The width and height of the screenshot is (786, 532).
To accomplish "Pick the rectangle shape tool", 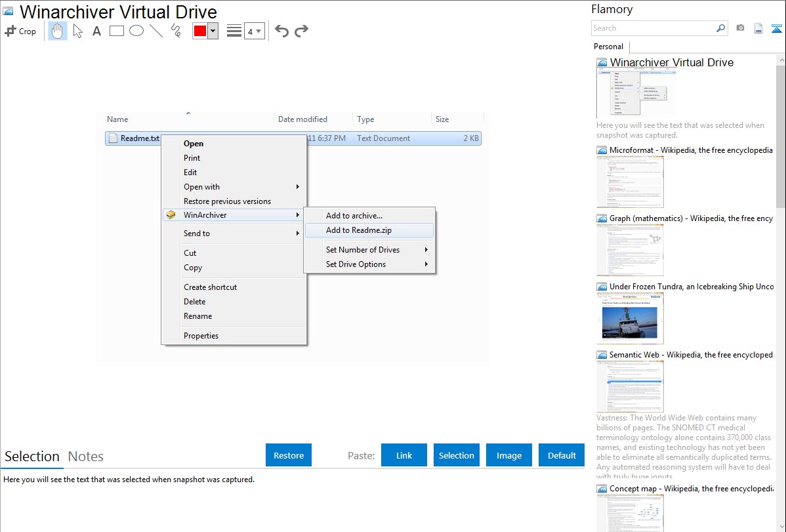I will point(117,31).
